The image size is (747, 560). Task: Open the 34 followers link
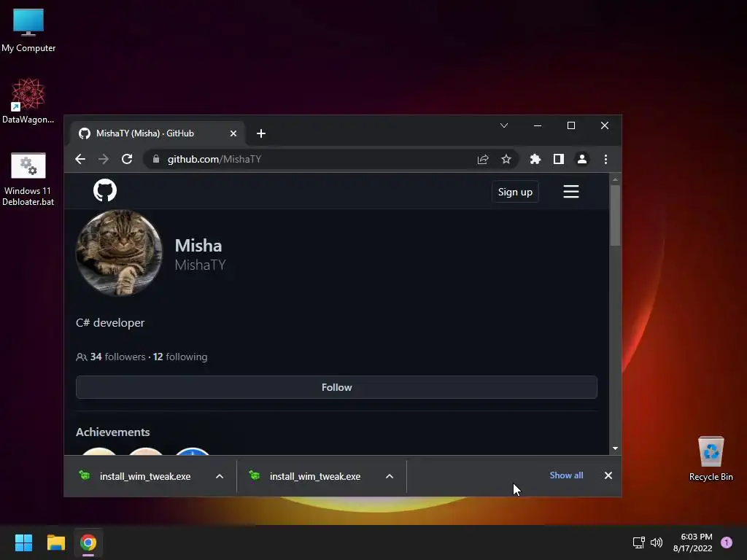tap(117, 357)
